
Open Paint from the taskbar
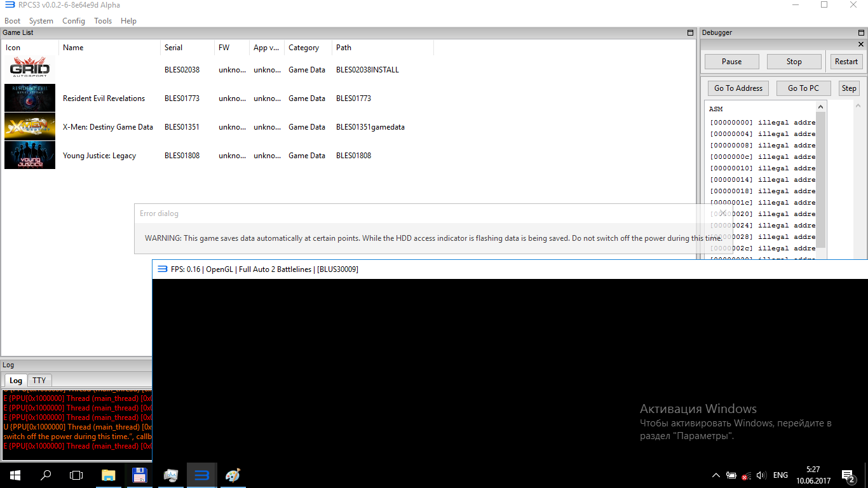coord(233,475)
